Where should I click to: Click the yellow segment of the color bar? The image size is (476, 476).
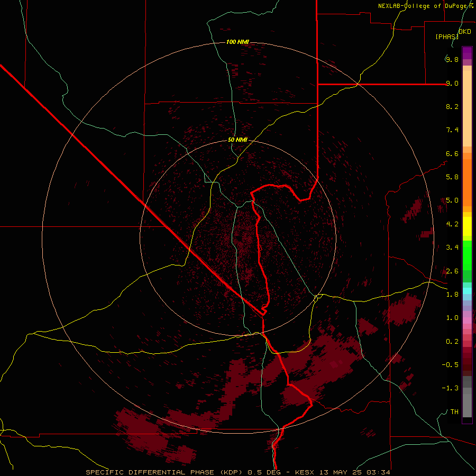pos(467,226)
